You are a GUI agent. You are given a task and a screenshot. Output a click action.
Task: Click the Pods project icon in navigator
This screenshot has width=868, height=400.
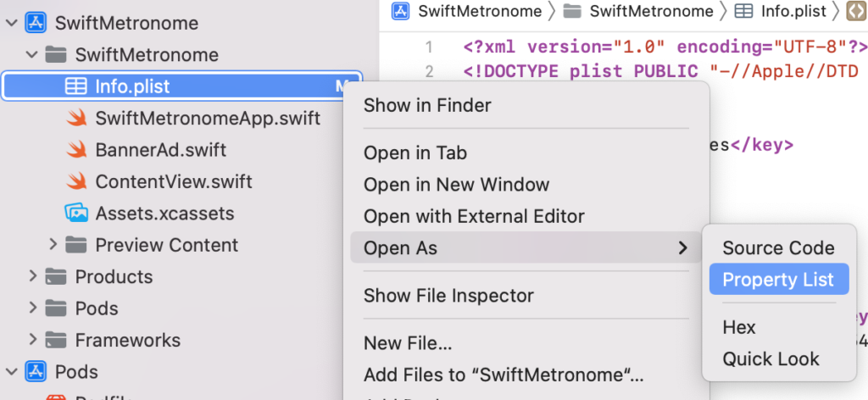coord(36,371)
